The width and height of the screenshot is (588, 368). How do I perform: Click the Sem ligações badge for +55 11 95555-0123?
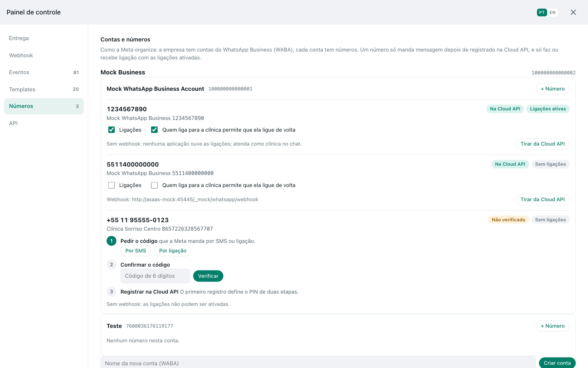click(550, 220)
